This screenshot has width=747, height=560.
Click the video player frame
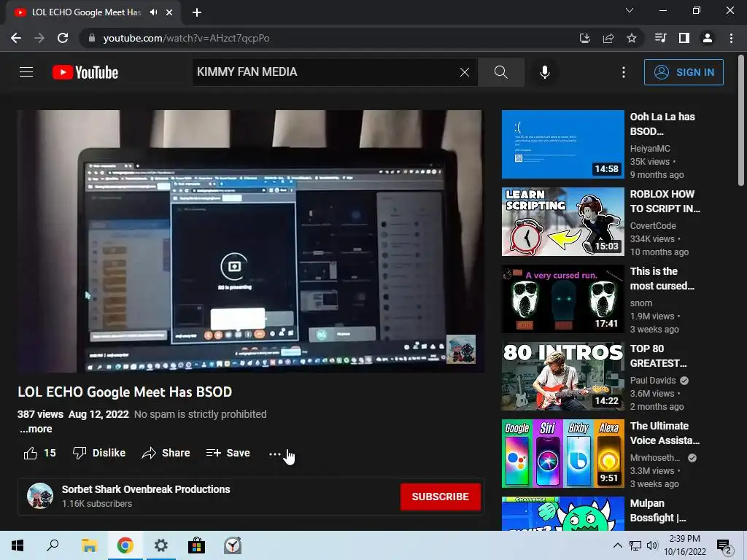point(249,241)
